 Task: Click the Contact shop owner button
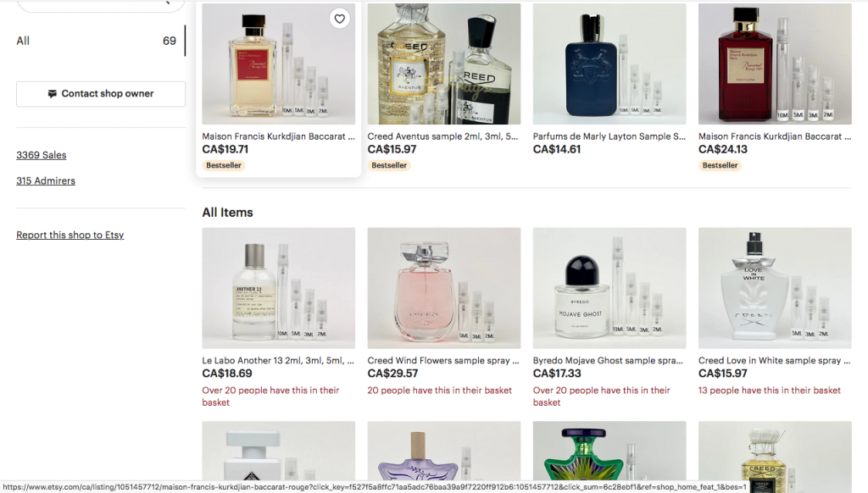pos(101,94)
